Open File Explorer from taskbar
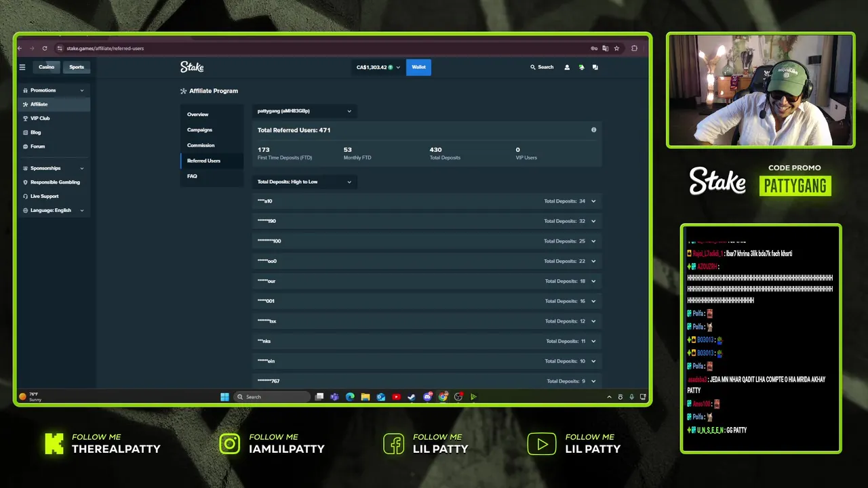The width and height of the screenshot is (868, 488). tap(366, 396)
